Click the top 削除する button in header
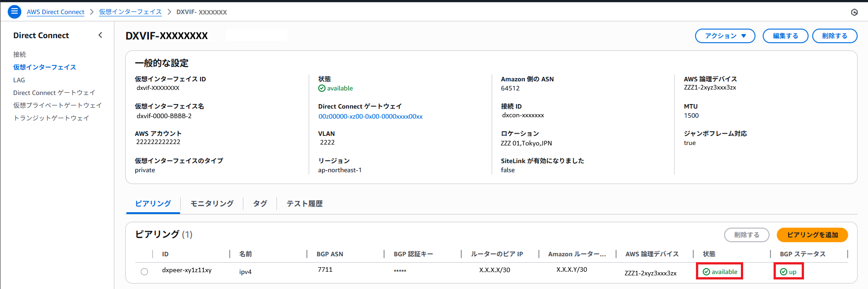Viewport: 868px width, 289px height. pyautogui.click(x=834, y=36)
